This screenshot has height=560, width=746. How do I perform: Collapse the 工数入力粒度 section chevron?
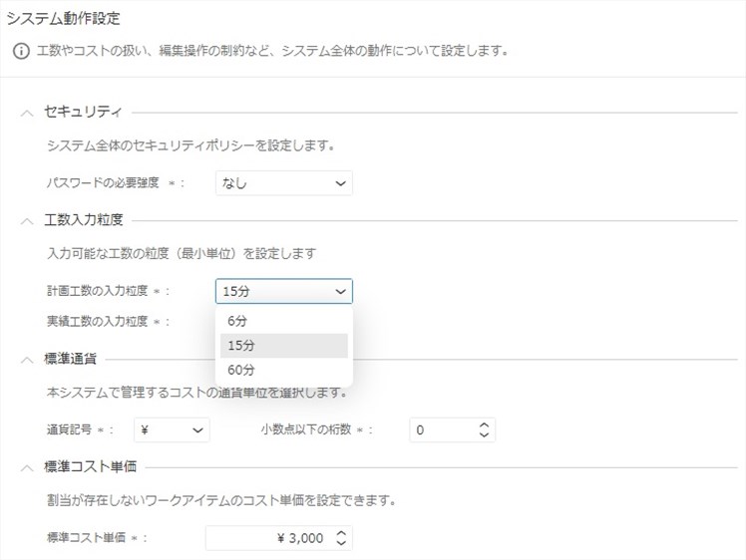pyautogui.click(x=27, y=219)
